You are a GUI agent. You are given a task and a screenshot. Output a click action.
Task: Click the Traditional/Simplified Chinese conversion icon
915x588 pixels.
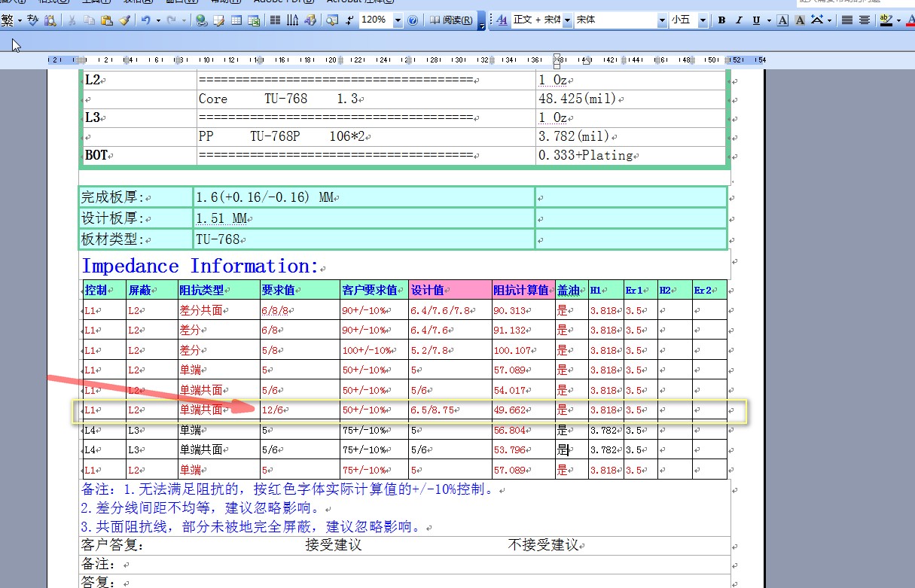coord(8,20)
